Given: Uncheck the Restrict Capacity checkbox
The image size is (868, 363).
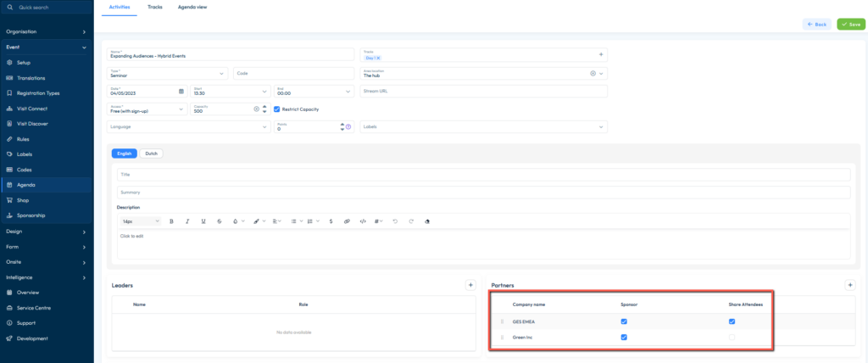Looking at the screenshot, I should point(277,109).
